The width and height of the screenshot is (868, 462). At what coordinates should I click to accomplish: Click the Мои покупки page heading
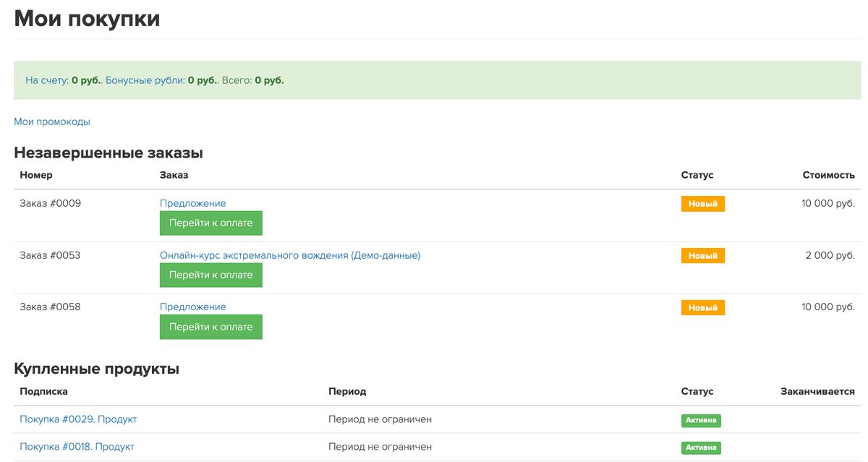(88, 18)
